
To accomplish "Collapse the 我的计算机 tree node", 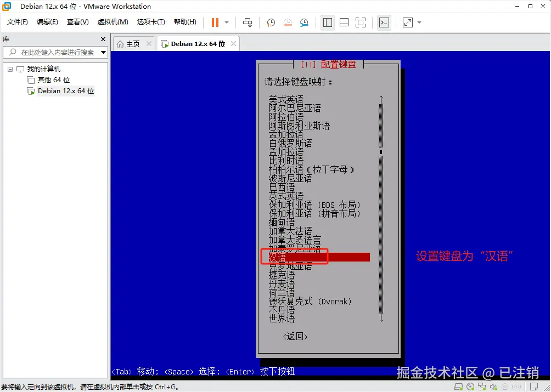I will [x=11, y=68].
